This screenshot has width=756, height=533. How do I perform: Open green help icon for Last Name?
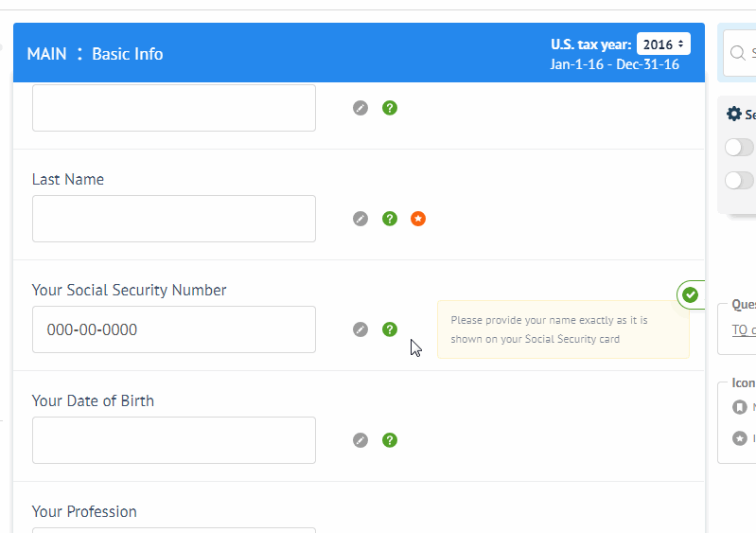pyautogui.click(x=389, y=219)
